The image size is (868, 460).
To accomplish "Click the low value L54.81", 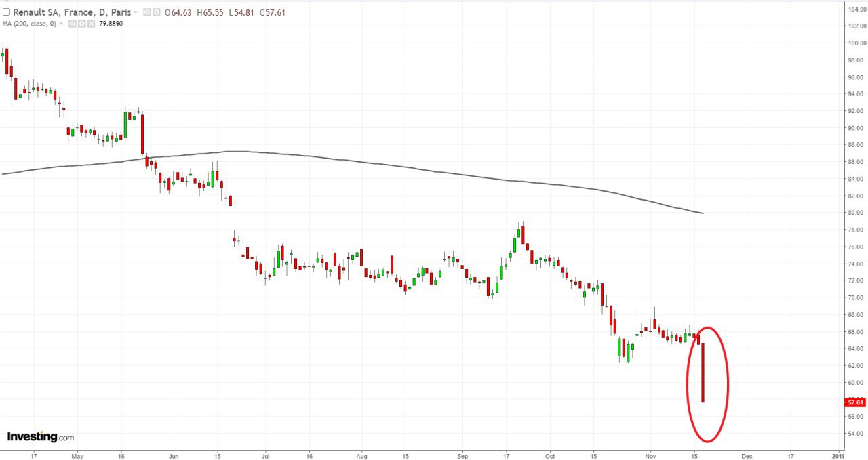I will [241, 12].
